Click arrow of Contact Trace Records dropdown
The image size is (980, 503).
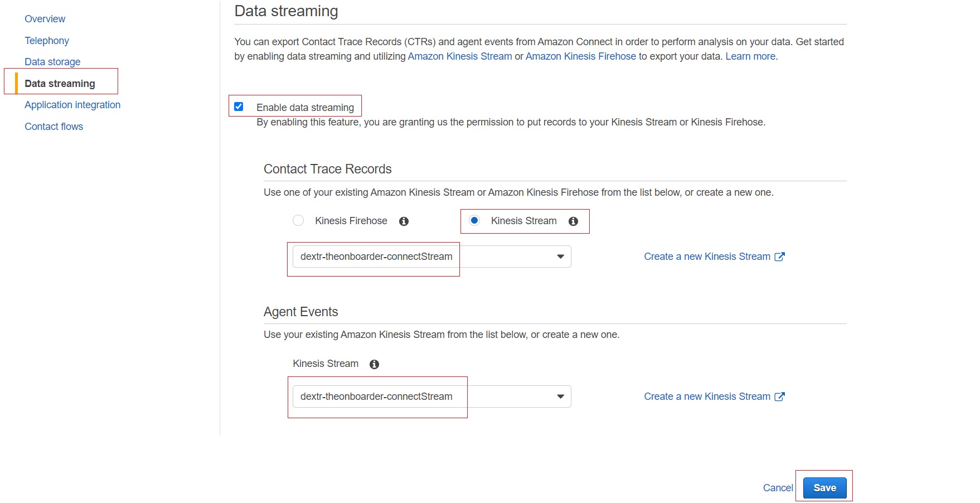pos(560,257)
